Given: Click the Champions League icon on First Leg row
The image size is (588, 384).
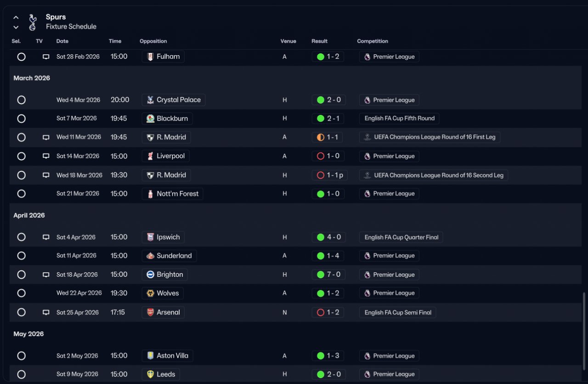Looking at the screenshot, I should (367, 137).
